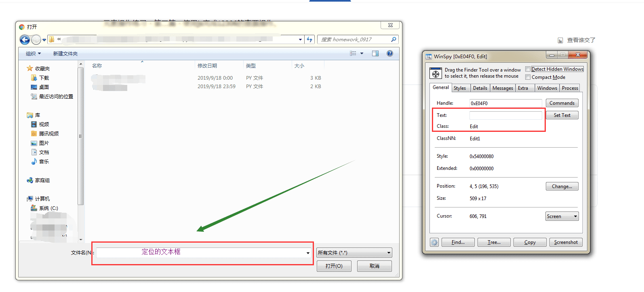Click the Tree... button
Screen dimensions: 644x292
tap(494, 242)
